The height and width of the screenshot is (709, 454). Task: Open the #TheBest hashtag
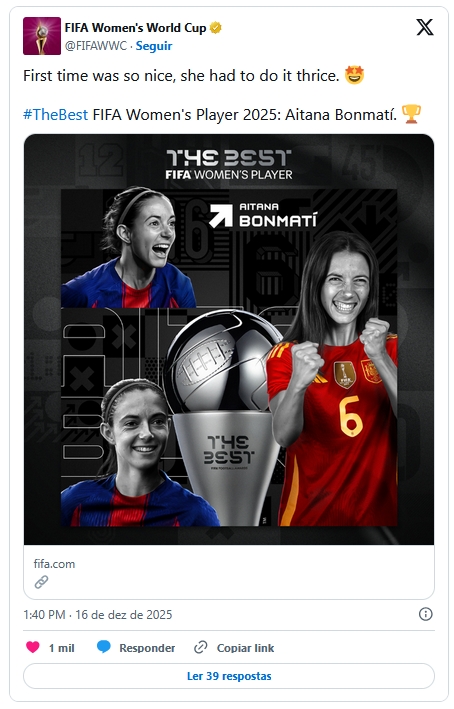pos(56,114)
